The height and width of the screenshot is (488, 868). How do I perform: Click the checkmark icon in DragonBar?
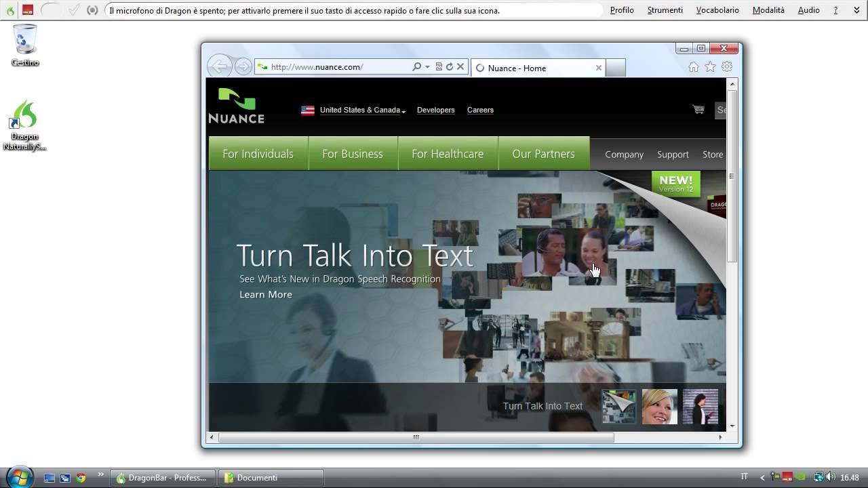74,10
